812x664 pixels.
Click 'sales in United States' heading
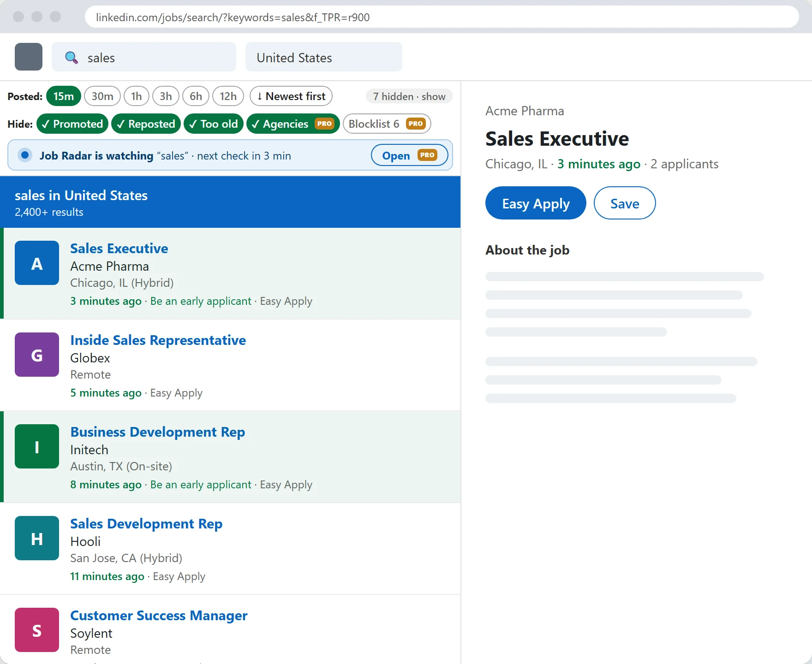coord(81,195)
